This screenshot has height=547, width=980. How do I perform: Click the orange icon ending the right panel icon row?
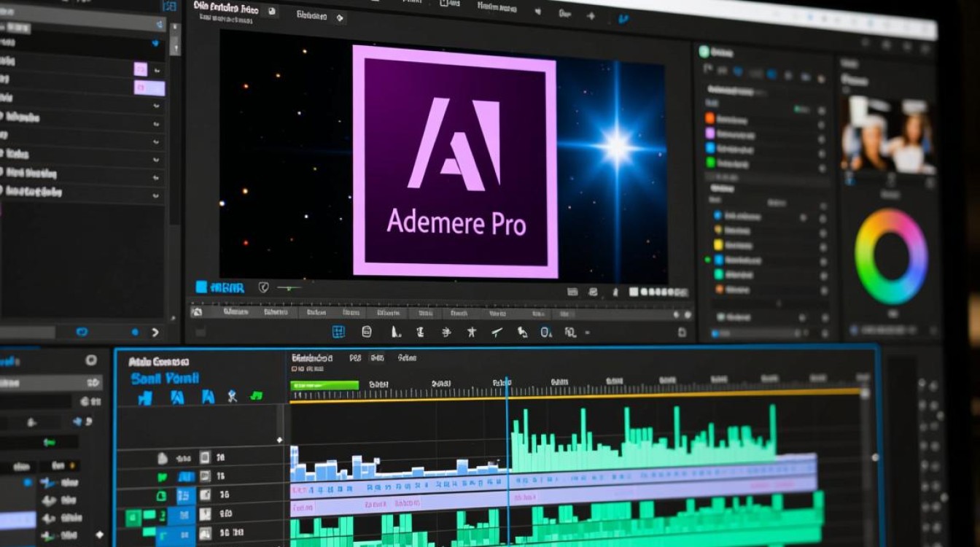(x=822, y=78)
